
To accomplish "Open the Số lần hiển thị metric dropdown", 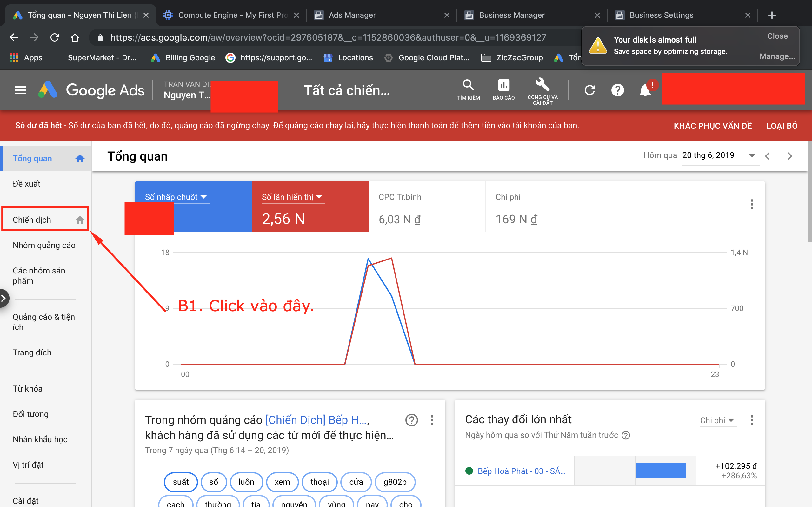I will point(292,197).
